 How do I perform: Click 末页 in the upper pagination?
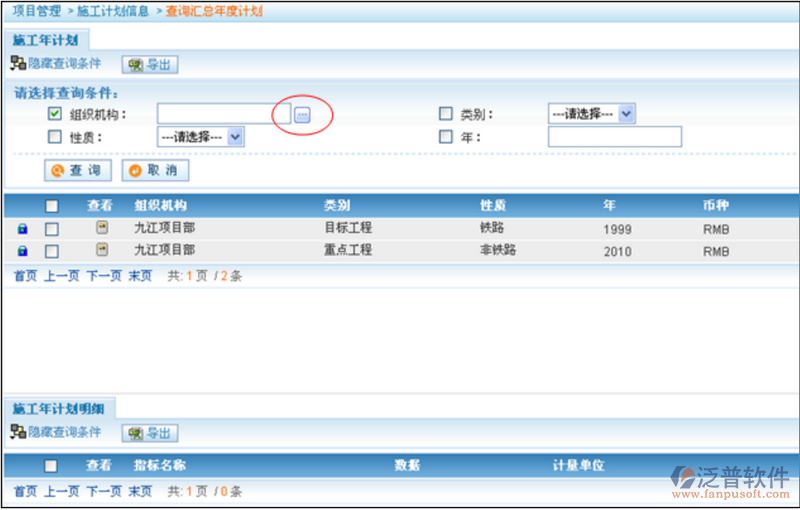click(140, 276)
